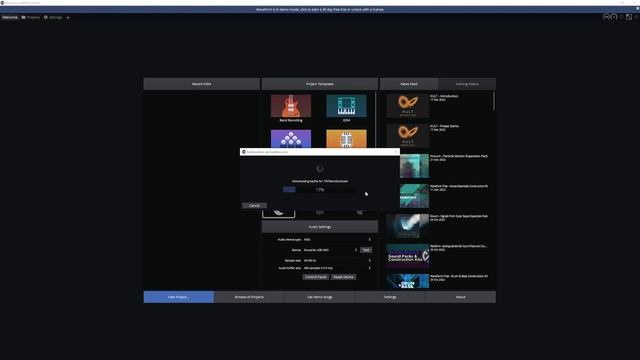Viewport: 640px width, 360px height.
Task: Open the Project Templates panel header
Action: tap(320, 84)
